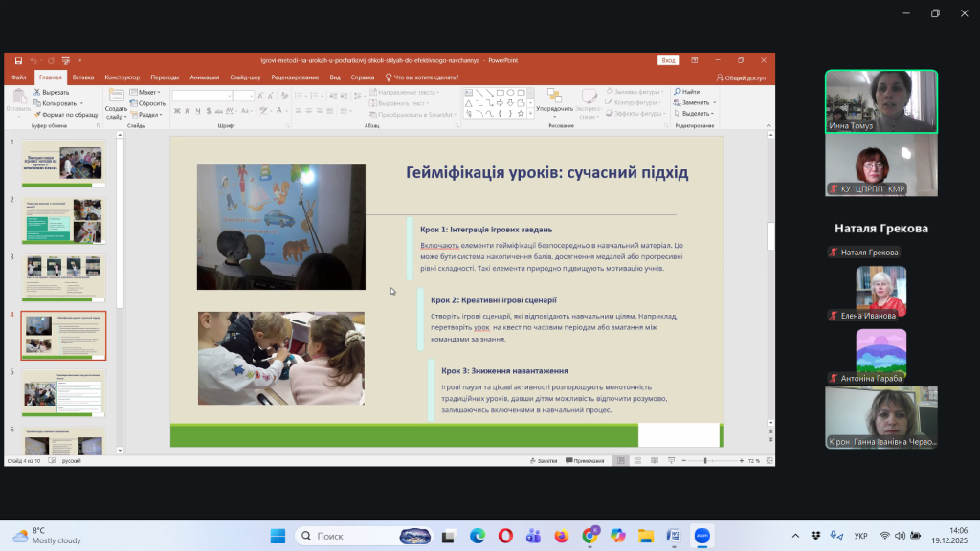The width and height of the screenshot is (980, 551).
Task: Click the Вход sign-in button
Action: 668,60
